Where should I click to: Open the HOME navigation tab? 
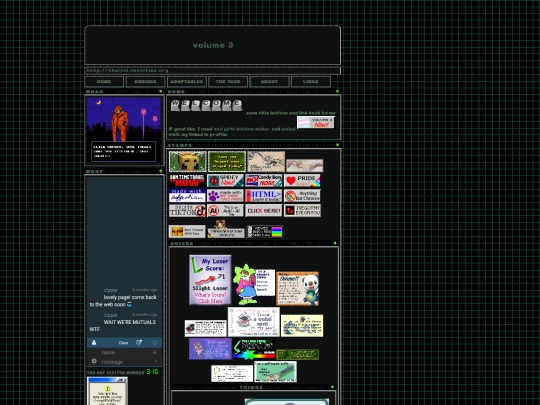coord(104,82)
